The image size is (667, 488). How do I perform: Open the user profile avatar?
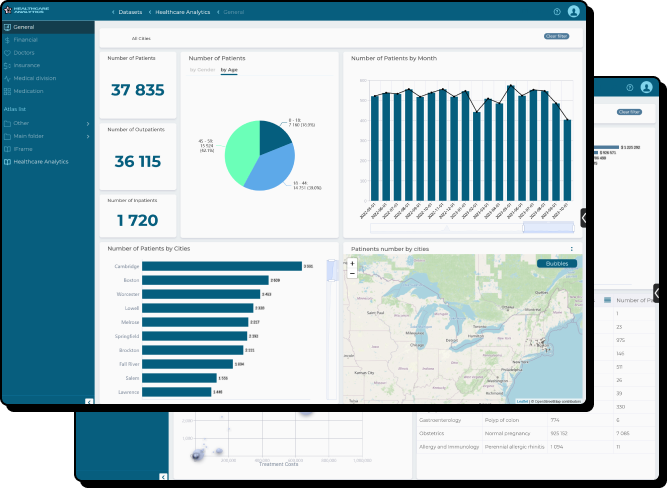[573, 12]
